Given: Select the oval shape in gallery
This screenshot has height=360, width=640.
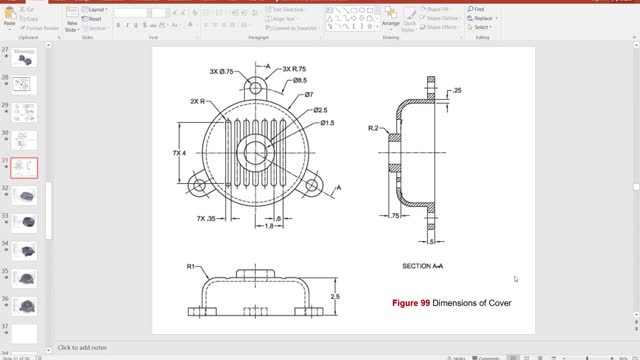Looking at the screenshot, I should tap(362, 10).
